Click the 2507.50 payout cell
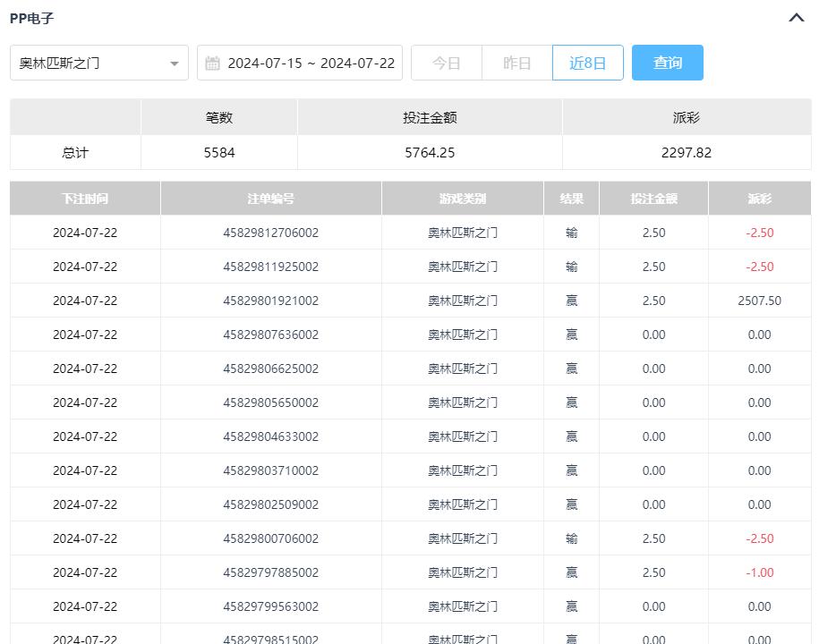 (759, 301)
